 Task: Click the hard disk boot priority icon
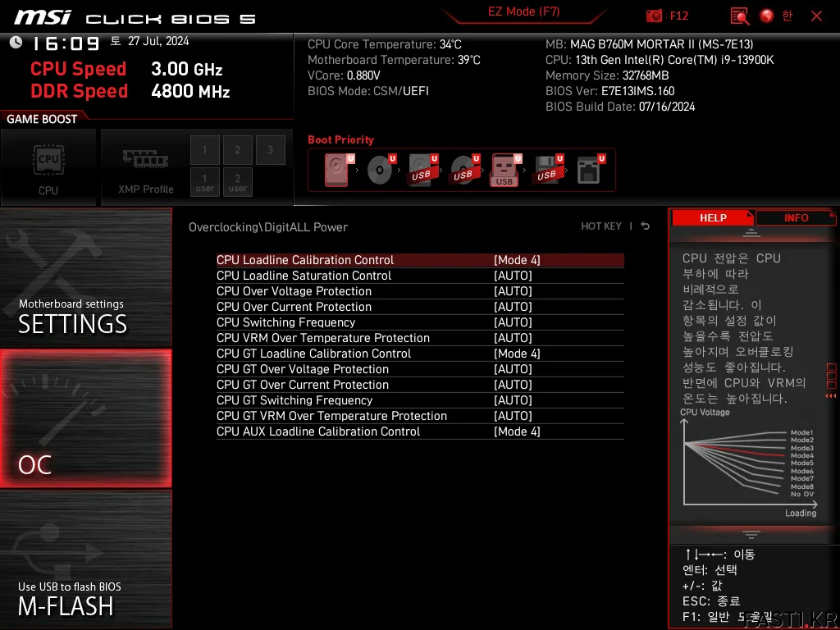(339, 170)
